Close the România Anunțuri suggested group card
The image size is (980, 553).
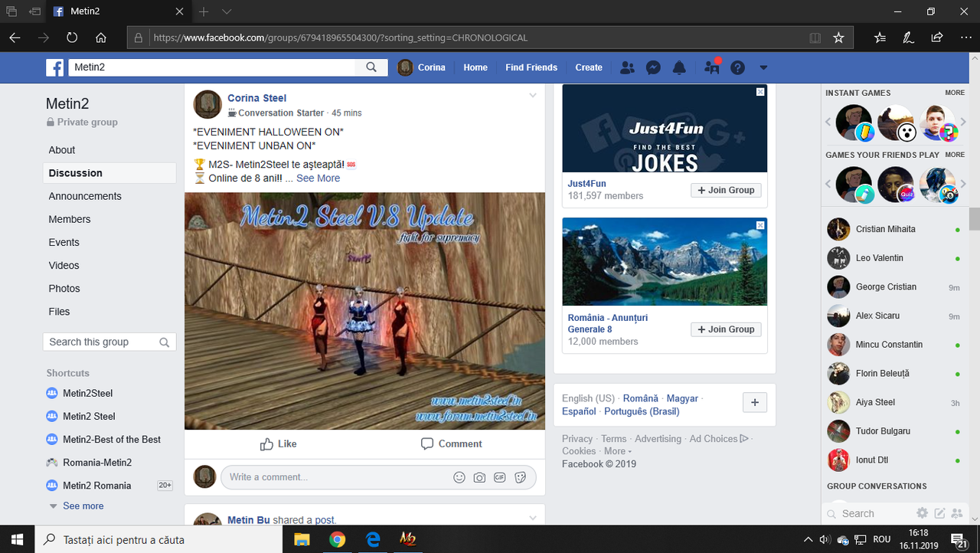(760, 225)
